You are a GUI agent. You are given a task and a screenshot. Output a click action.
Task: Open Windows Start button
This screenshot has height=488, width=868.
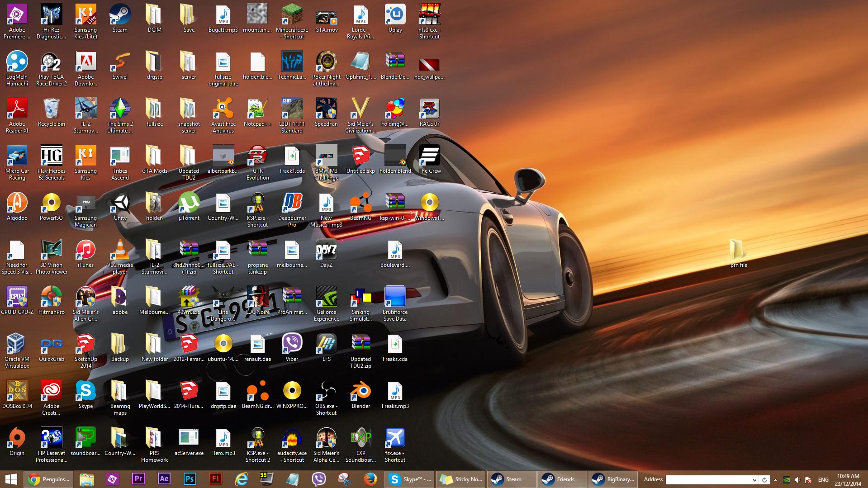(x=11, y=479)
